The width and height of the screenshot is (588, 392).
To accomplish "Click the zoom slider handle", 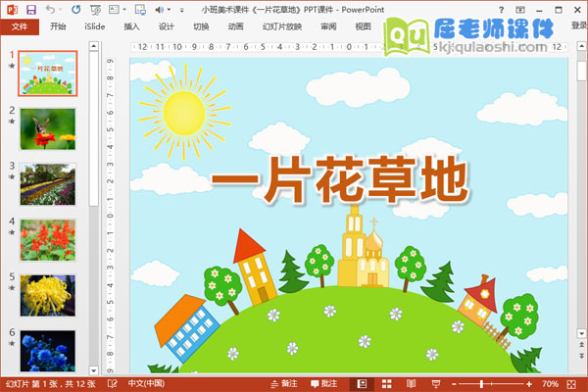I will [482, 384].
